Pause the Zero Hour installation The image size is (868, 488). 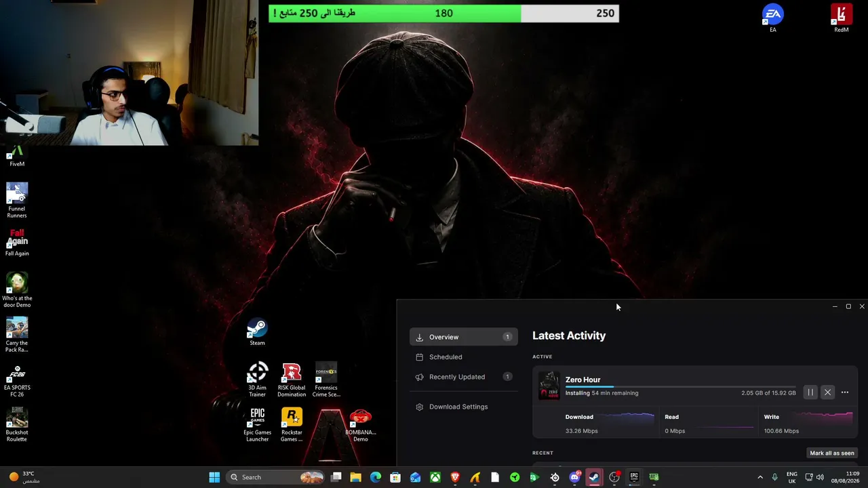810,392
